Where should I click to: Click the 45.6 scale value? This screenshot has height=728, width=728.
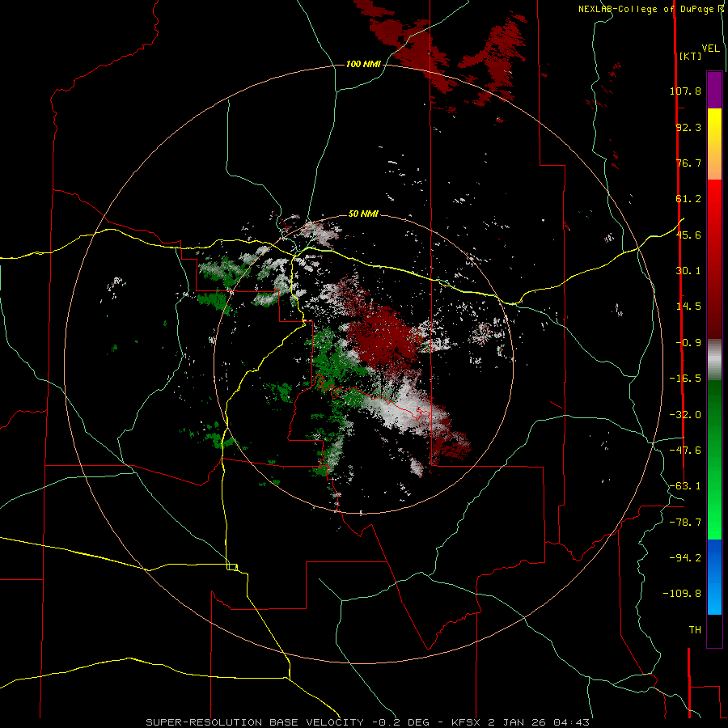688,235
